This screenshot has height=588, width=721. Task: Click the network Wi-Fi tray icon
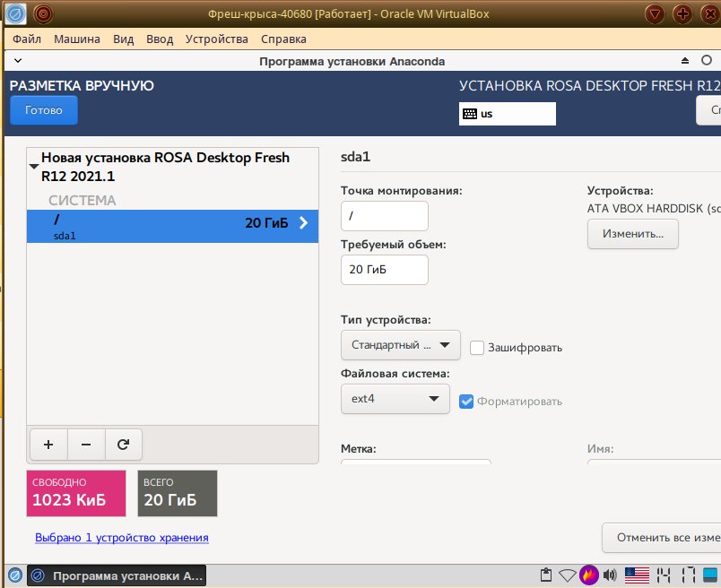point(568,575)
